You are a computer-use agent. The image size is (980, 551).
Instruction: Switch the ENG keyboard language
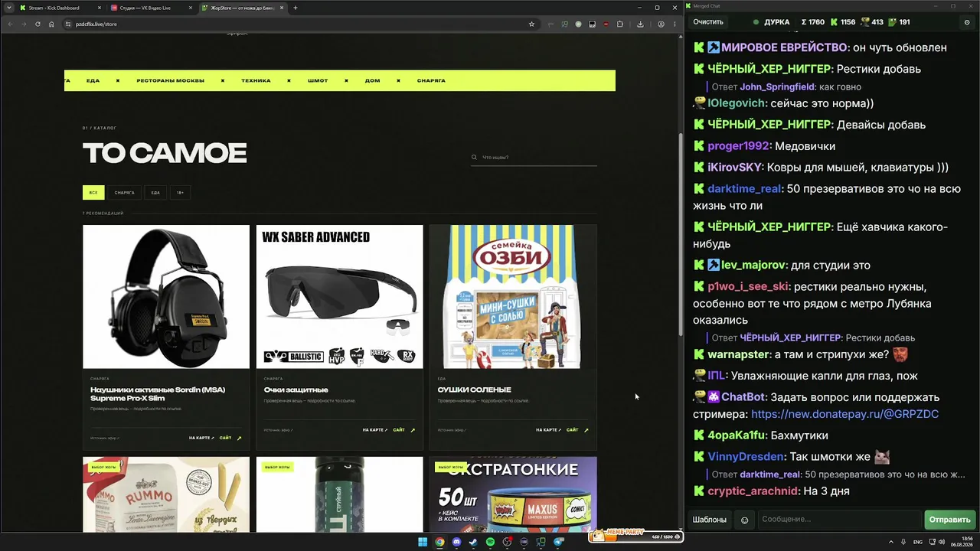[917, 542]
